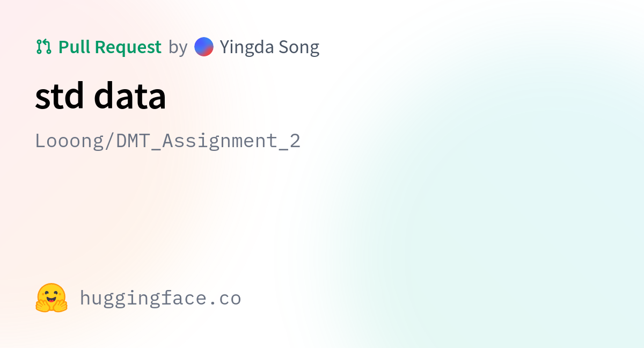
Task: Click the surname Song
Action: 299,48
